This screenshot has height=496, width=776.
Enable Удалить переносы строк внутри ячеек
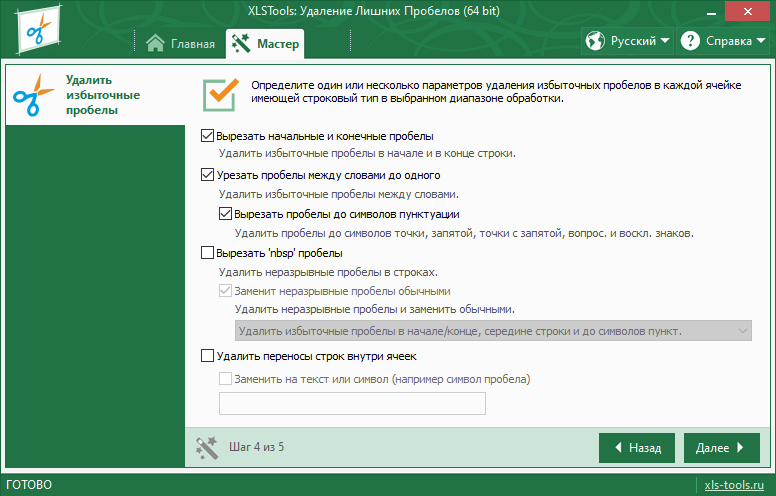(207, 356)
